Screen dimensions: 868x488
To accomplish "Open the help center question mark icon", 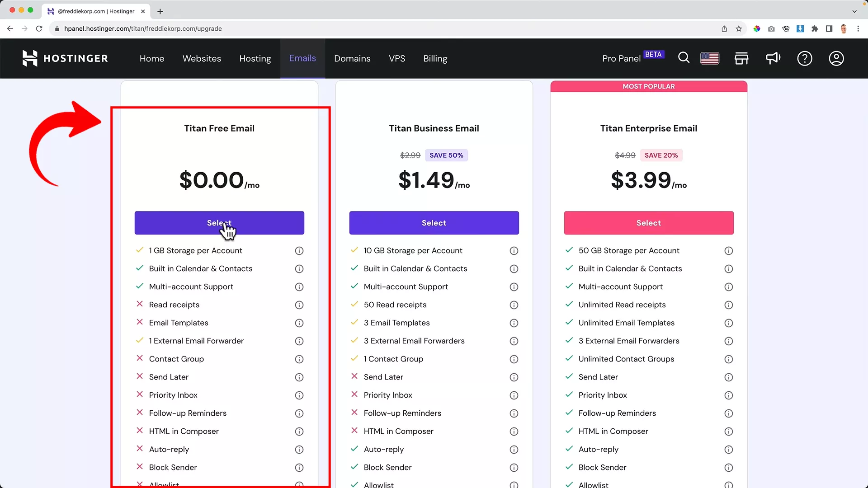I will 805,58.
